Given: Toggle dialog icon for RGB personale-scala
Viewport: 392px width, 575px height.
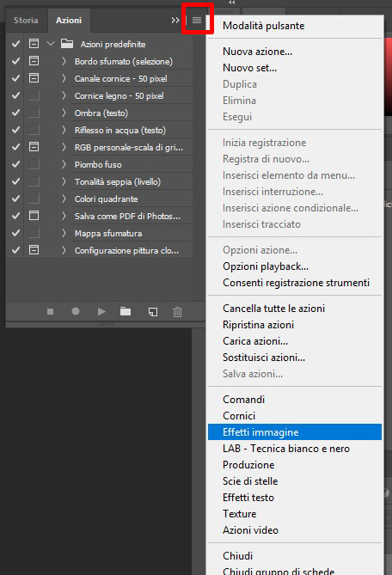Looking at the screenshot, I should [x=34, y=147].
